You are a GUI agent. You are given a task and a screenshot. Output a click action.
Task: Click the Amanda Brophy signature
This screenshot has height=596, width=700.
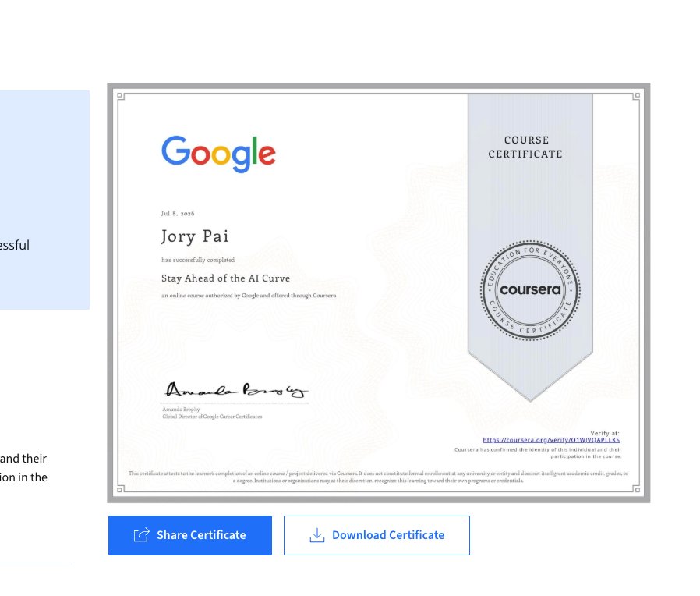(235, 389)
